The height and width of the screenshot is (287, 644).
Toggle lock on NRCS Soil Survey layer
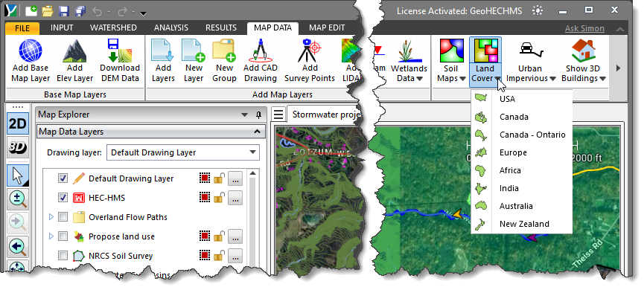pyautogui.click(x=220, y=257)
